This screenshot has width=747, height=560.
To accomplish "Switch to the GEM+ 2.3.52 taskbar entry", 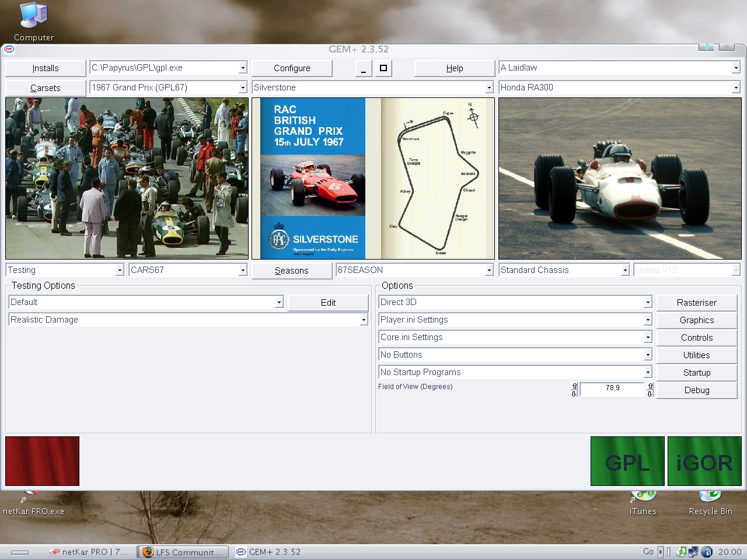I will pos(268,552).
